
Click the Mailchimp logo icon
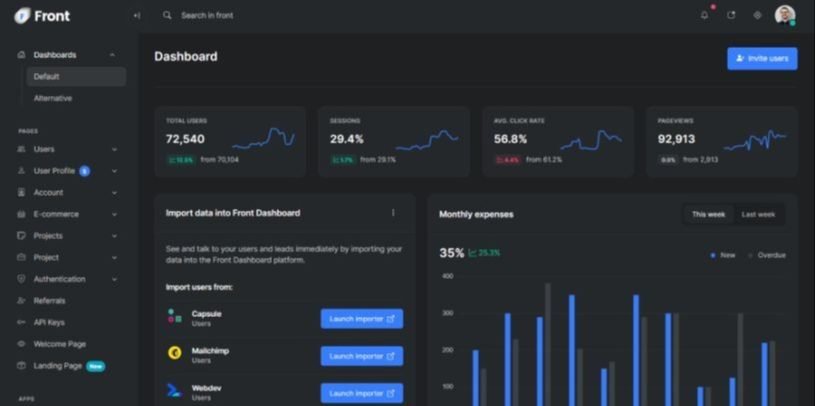point(175,353)
